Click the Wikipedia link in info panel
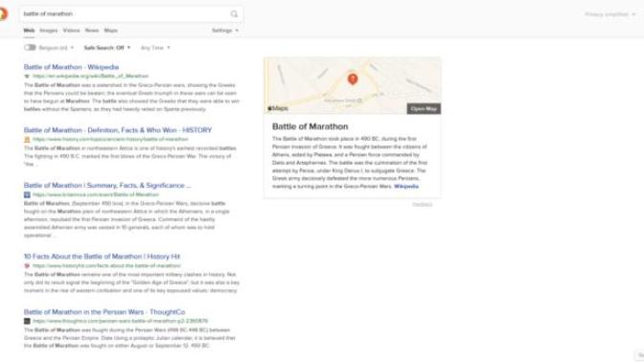The width and height of the screenshot is (644, 362). 406,187
